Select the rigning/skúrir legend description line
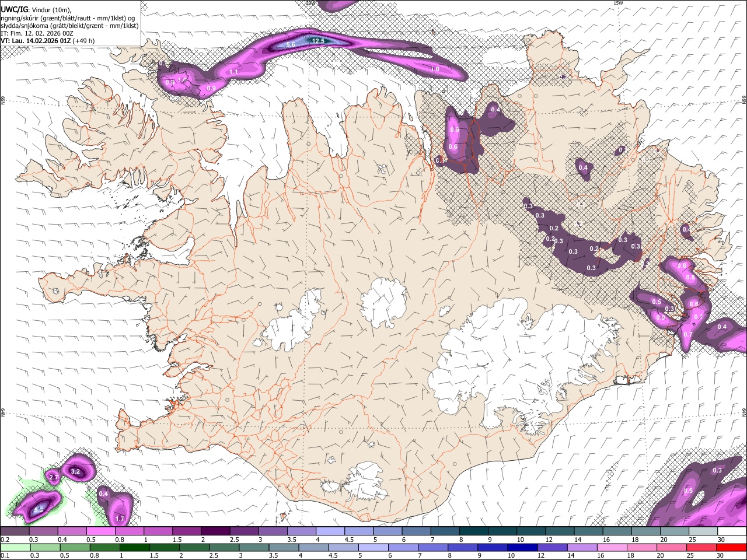 (68, 18)
